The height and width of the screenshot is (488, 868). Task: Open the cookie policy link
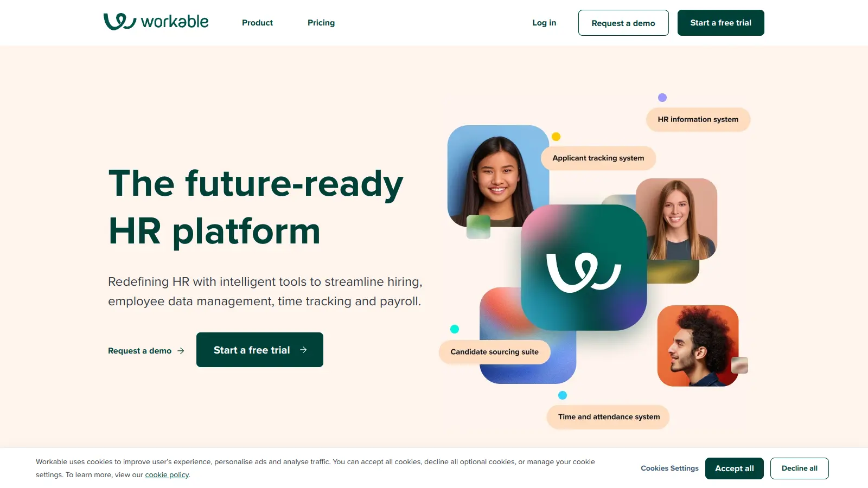[167, 475]
